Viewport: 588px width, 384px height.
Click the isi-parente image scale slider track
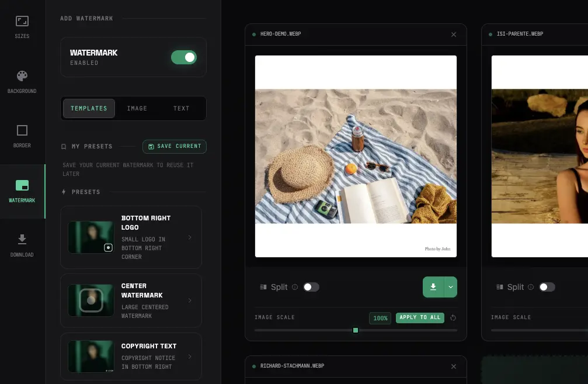coord(540,330)
